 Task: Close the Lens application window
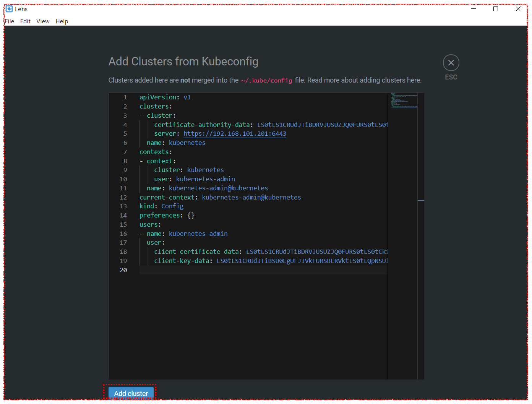click(518, 9)
